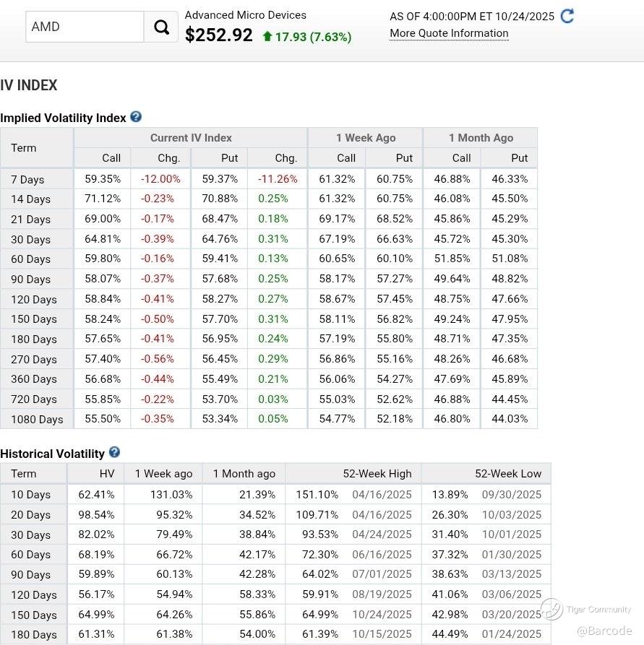Click the 62.41% HV value
This screenshot has height=645, width=644.
[96, 495]
